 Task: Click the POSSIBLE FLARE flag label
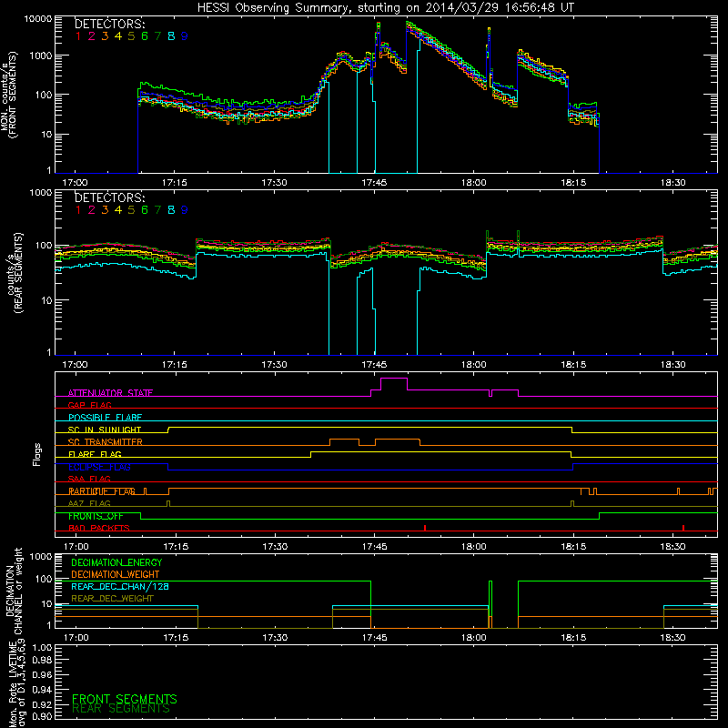(105, 418)
